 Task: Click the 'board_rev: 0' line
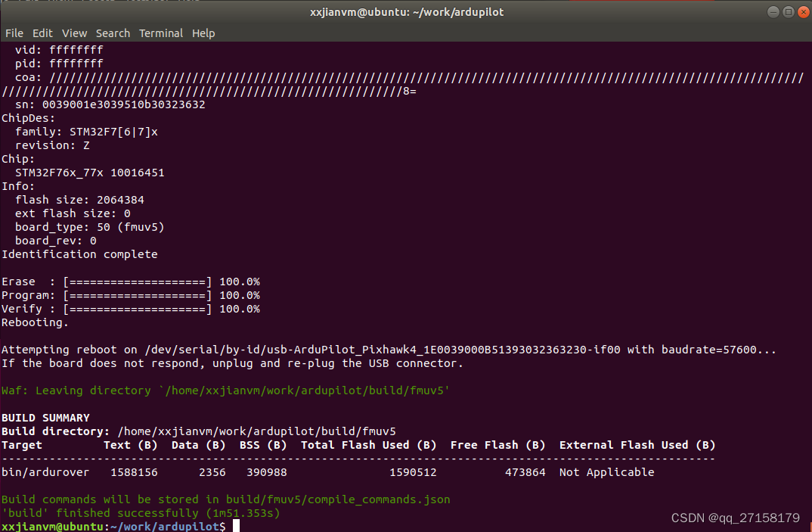pyautogui.click(x=56, y=241)
